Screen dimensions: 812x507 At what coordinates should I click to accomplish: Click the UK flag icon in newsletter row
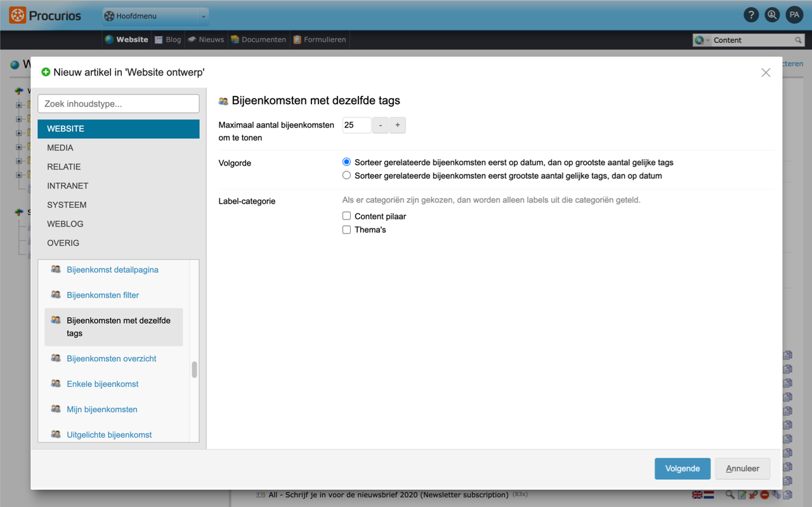(697, 495)
